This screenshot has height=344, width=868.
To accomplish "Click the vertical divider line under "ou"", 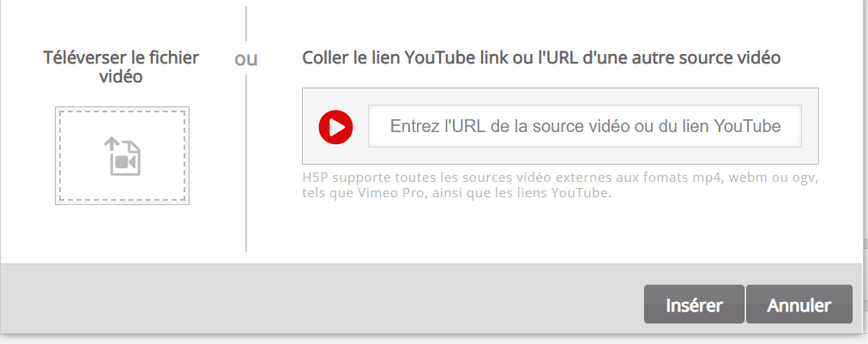I will pyautogui.click(x=246, y=163).
